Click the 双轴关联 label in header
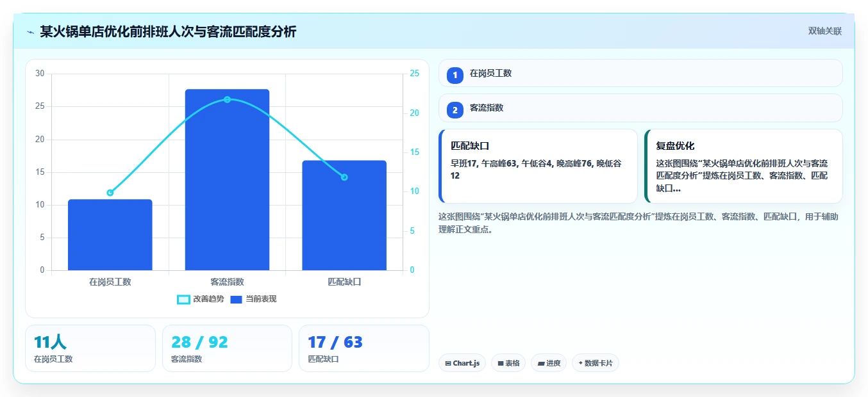The height and width of the screenshot is (397, 868). [x=825, y=31]
